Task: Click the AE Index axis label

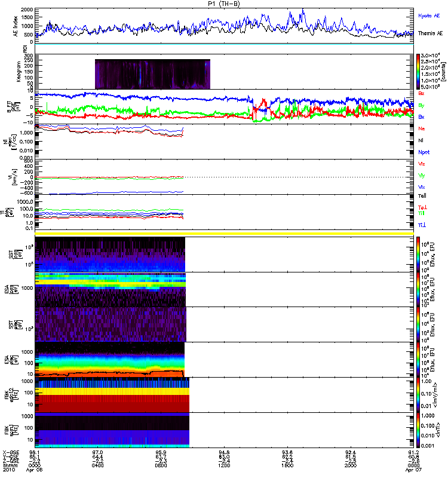Action: coord(16,26)
